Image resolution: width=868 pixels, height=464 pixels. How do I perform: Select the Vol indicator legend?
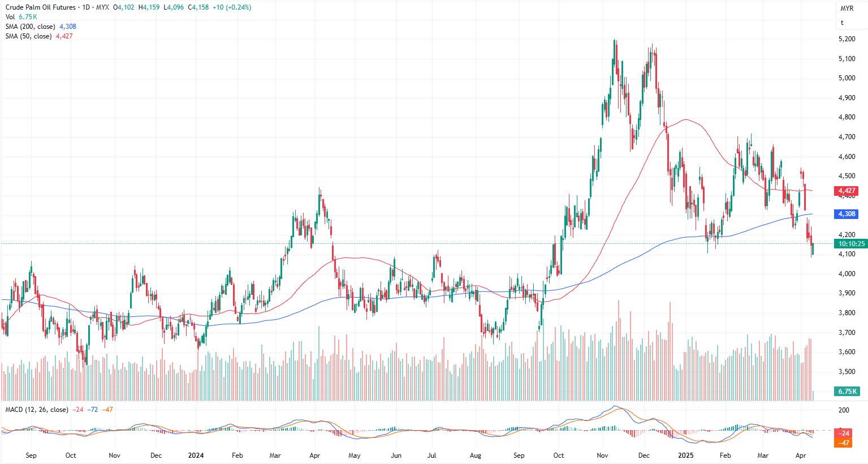point(10,17)
